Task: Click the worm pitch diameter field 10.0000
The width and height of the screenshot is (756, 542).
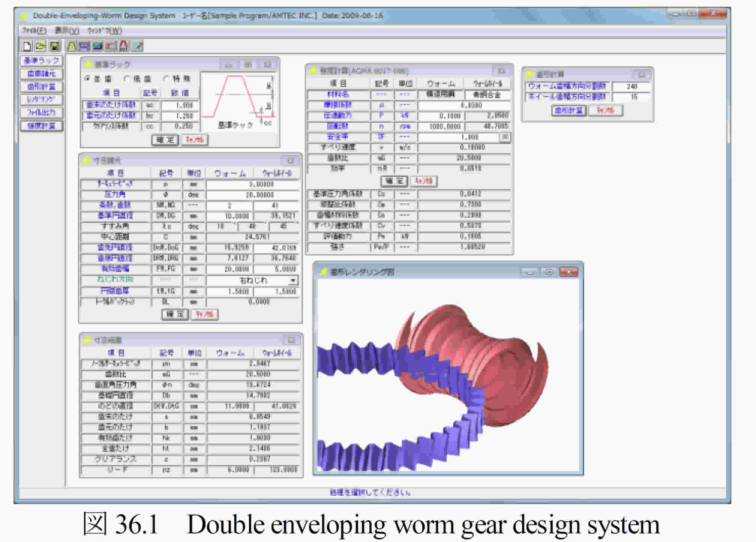Action: pos(229,216)
